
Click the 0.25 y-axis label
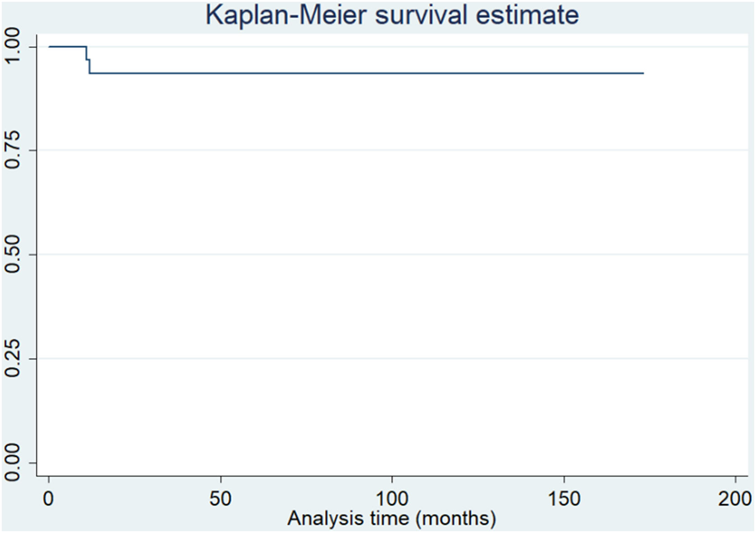pyautogui.click(x=12, y=358)
